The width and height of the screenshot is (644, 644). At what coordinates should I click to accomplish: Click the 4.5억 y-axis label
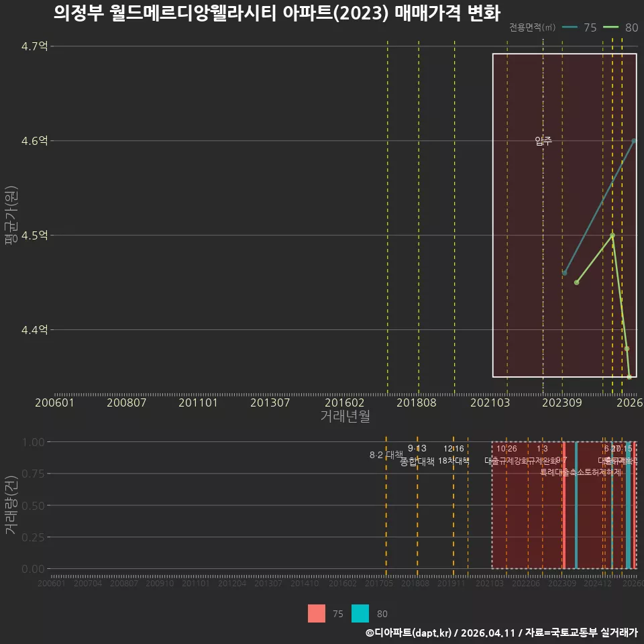click(34, 235)
